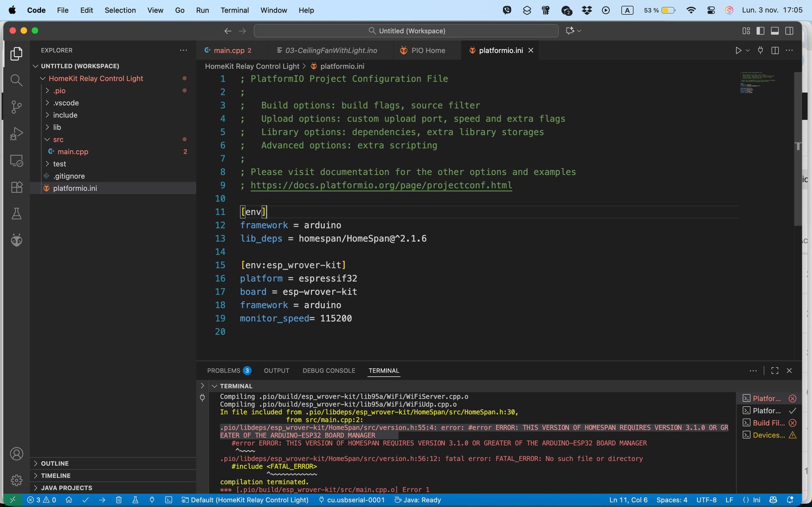Switch to the main.cpp editor tab

pyautogui.click(x=229, y=50)
